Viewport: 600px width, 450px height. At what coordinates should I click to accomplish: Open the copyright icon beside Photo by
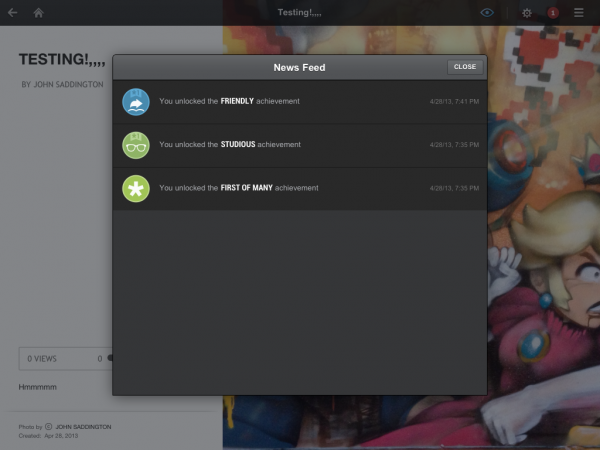tap(49, 426)
